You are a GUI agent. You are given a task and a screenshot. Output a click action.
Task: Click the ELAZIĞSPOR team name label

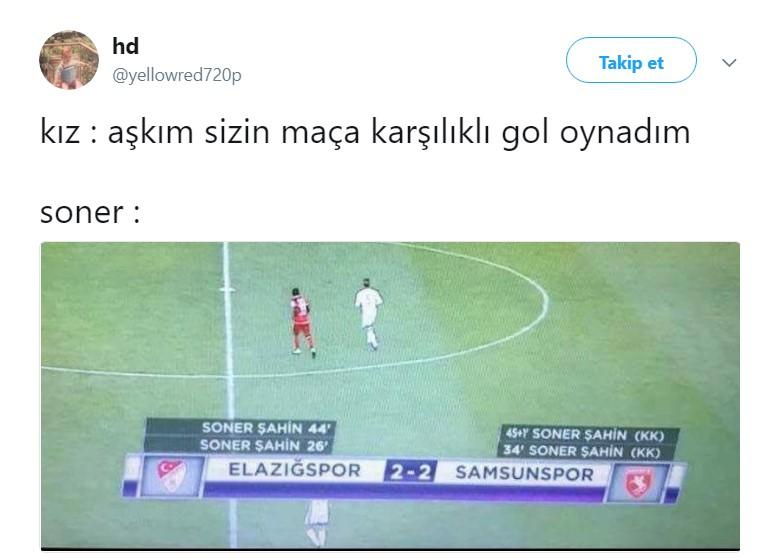click(294, 470)
